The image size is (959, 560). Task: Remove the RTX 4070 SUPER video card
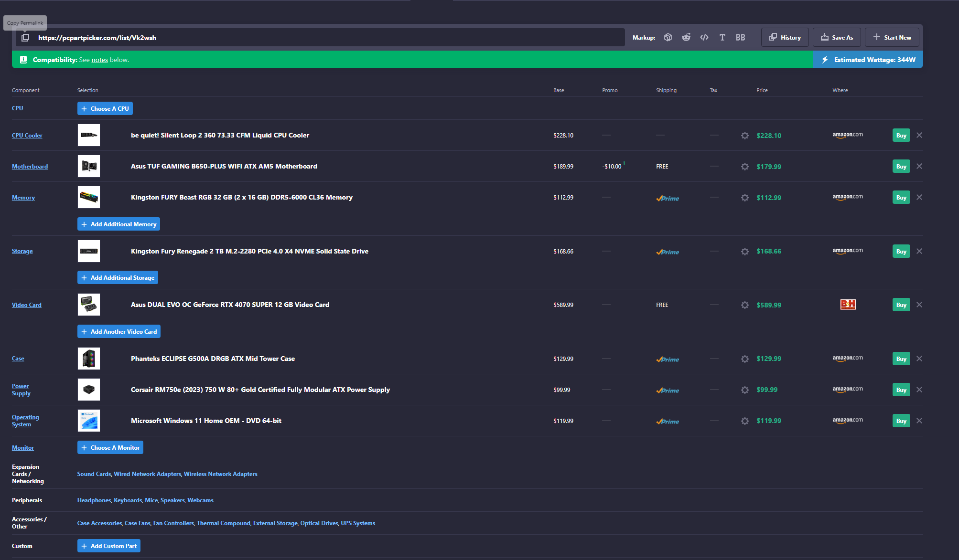(919, 305)
